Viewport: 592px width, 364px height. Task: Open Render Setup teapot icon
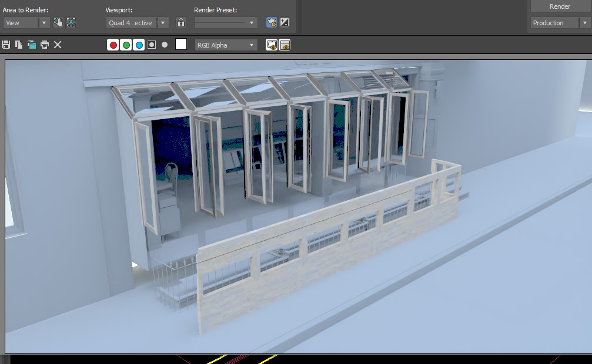pyautogui.click(x=271, y=22)
